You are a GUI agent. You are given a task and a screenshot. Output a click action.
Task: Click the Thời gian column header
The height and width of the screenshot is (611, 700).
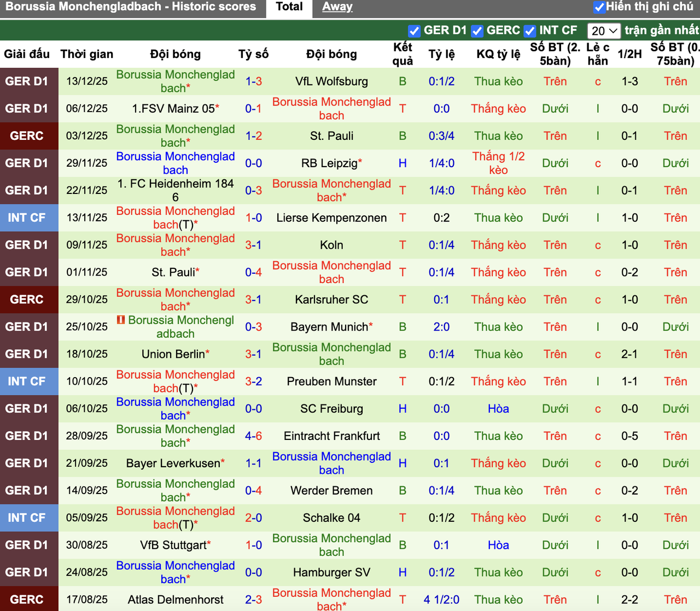[x=86, y=54]
